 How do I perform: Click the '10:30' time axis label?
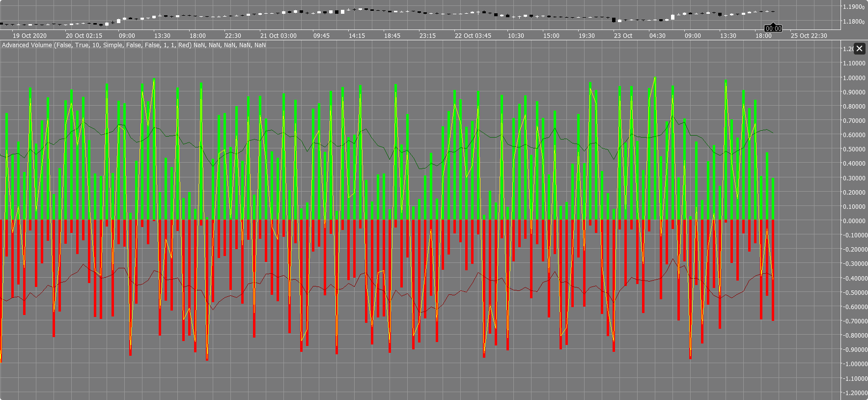516,36
